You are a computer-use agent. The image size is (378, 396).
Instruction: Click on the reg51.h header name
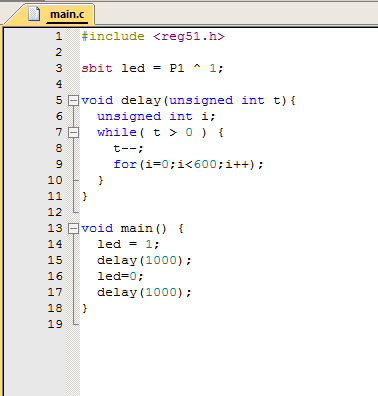pos(189,36)
